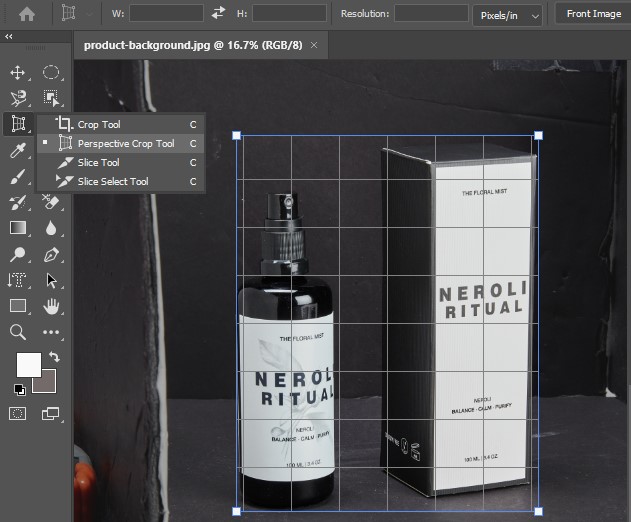
Task: Select the Vertical Type Mask tool
Action: 18,280
